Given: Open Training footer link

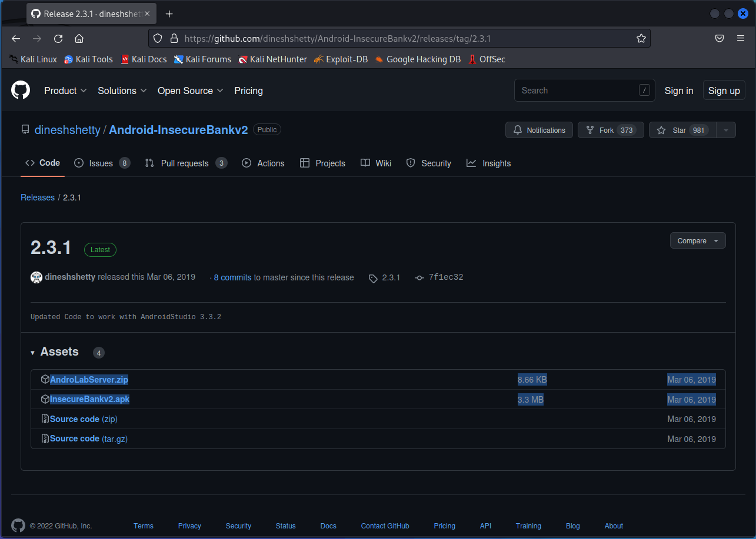Looking at the screenshot, I should 528,526.
